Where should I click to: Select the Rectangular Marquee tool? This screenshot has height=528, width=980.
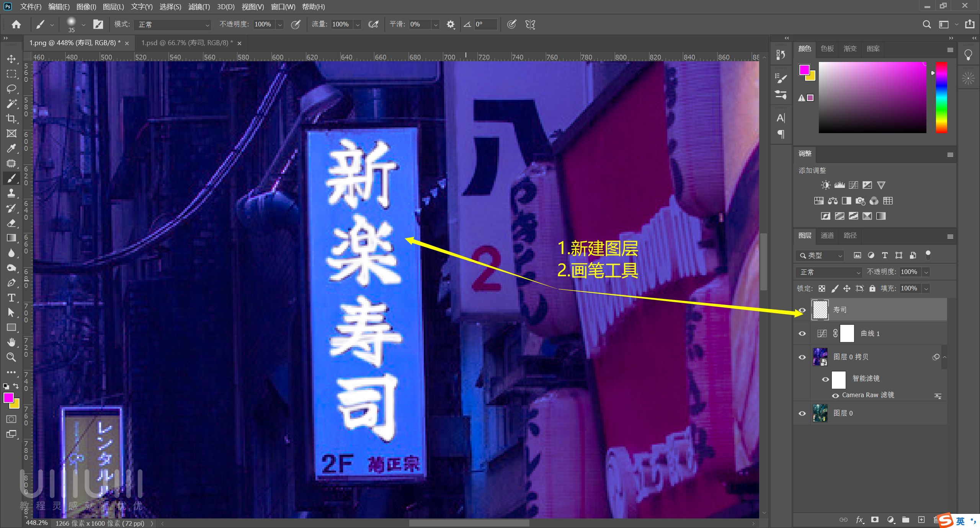tap(11, 74)
